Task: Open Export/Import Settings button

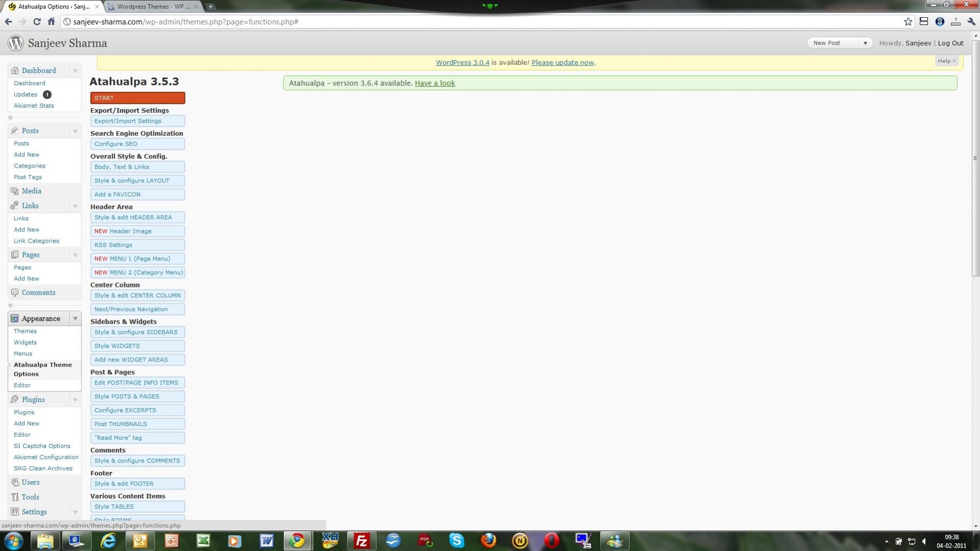Action: pos(138,121)
